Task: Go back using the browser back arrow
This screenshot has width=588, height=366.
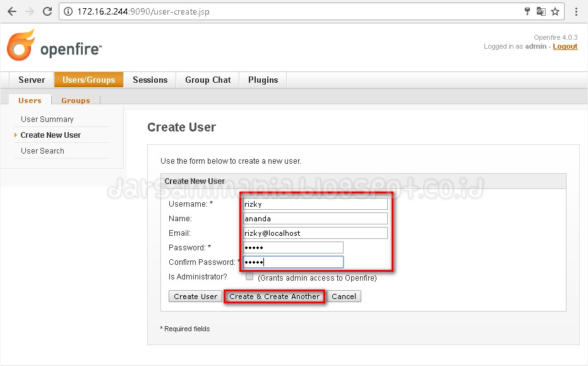Action: pos(11,11)
